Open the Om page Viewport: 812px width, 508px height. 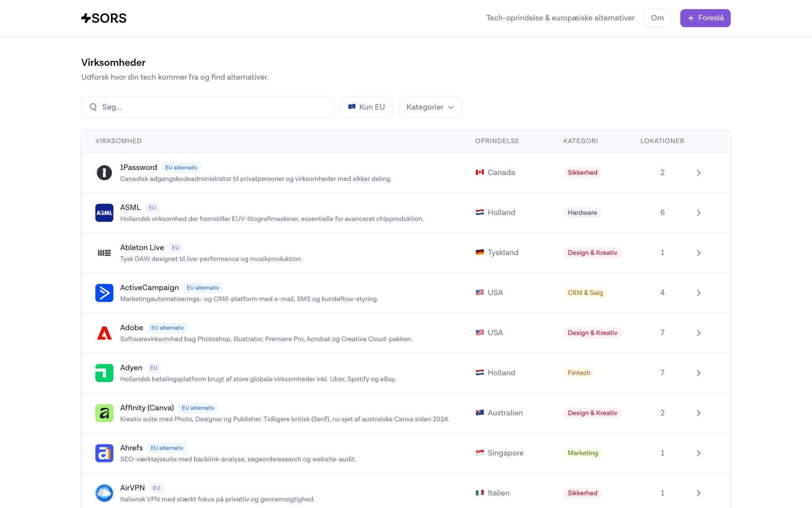[657, 18]
